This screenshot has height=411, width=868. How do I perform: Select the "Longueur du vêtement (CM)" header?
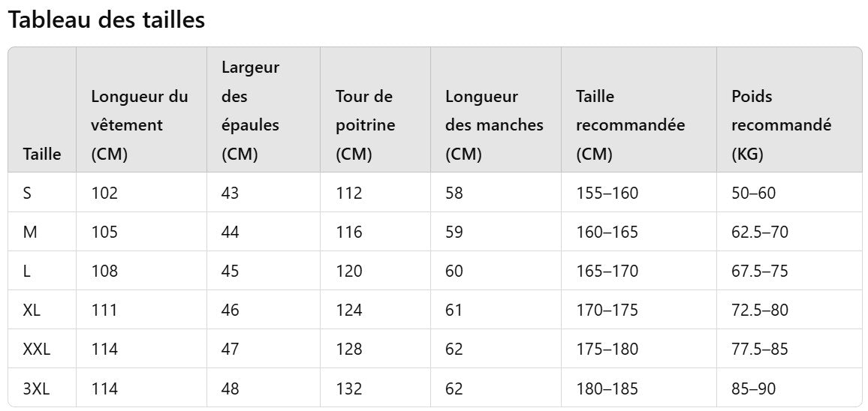[140, 125]
